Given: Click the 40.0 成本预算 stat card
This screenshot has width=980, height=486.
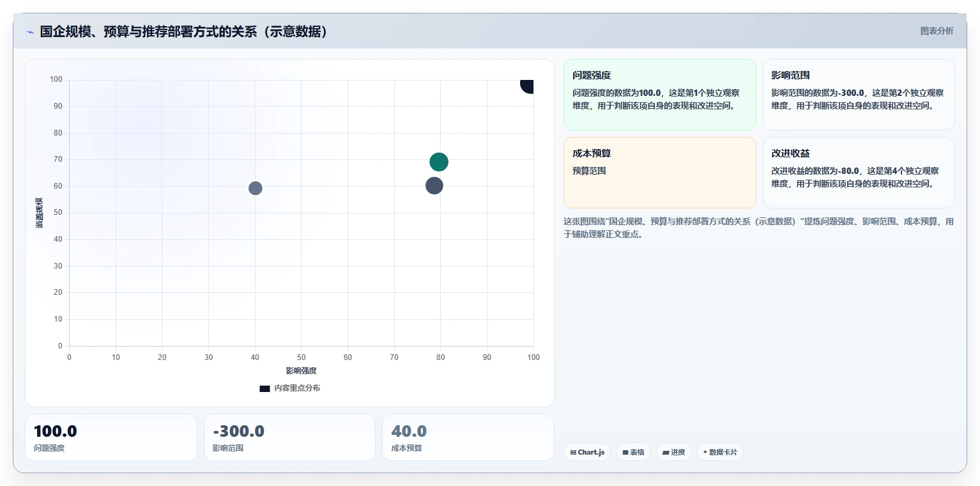Looking at the screenshot, I should (x=468, y=437).
